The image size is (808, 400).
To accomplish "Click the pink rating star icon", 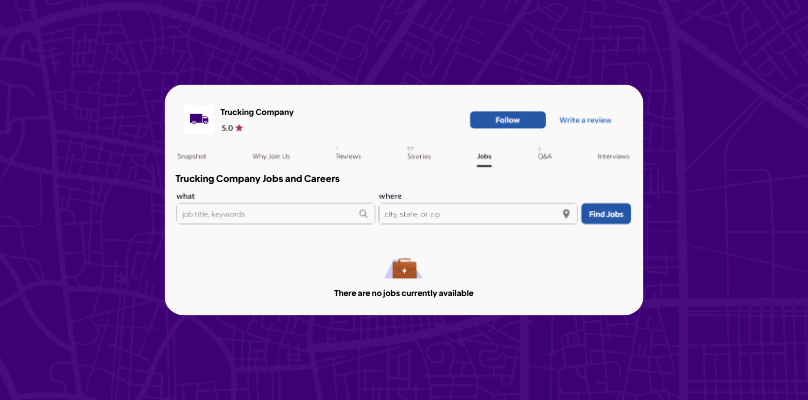I will 239,128.
